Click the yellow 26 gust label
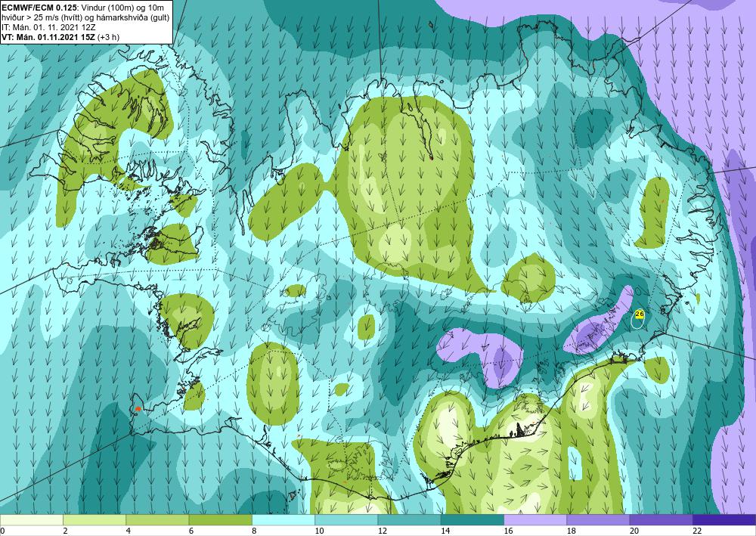The width and height of the screenshot is (756, 536). tap(640, 314)
